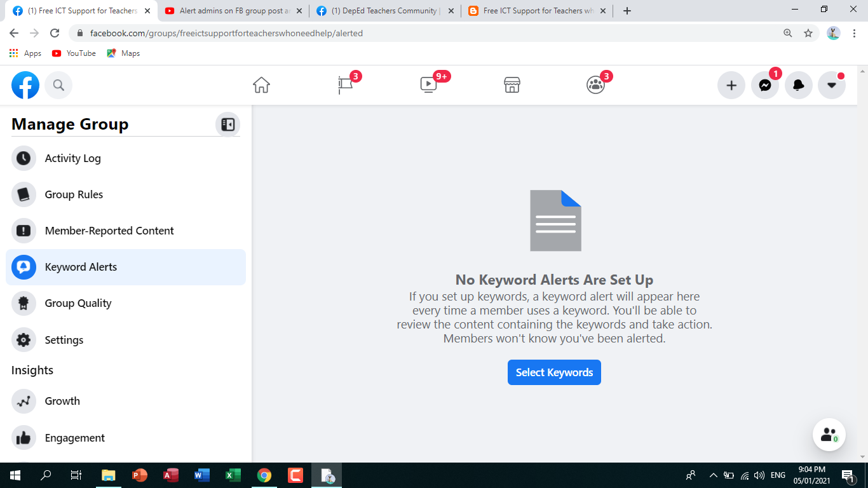This screenshot has height=488, width=868.
Task: Select Keyword Alerts in sidebar
Action: click(x=126, y=267)
